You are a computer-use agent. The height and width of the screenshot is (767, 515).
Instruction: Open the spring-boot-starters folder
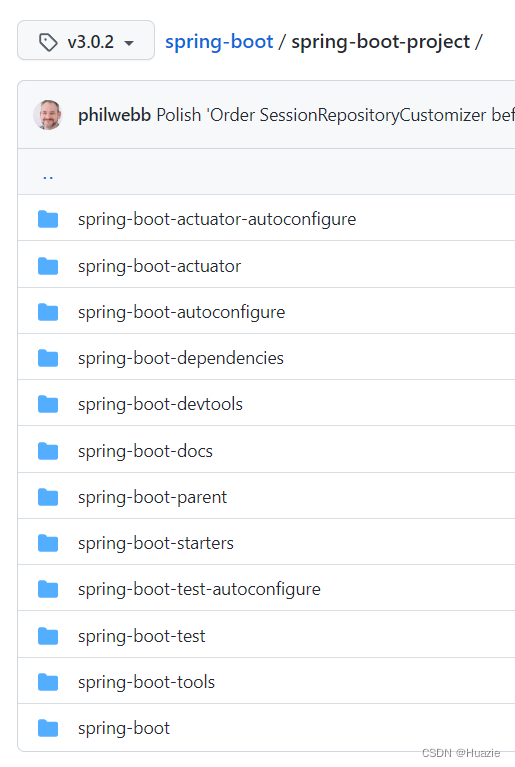(x=156, y=543)
